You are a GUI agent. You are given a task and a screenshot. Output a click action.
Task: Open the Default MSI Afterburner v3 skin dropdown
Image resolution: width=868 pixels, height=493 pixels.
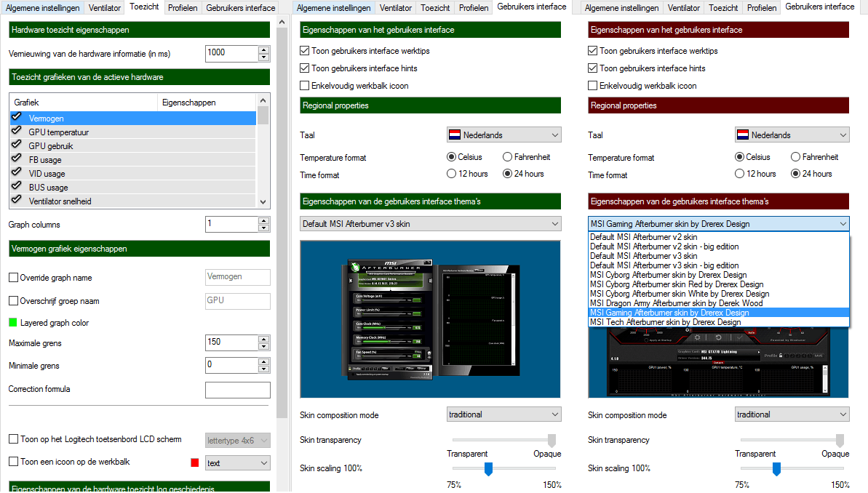pos(430,224)
